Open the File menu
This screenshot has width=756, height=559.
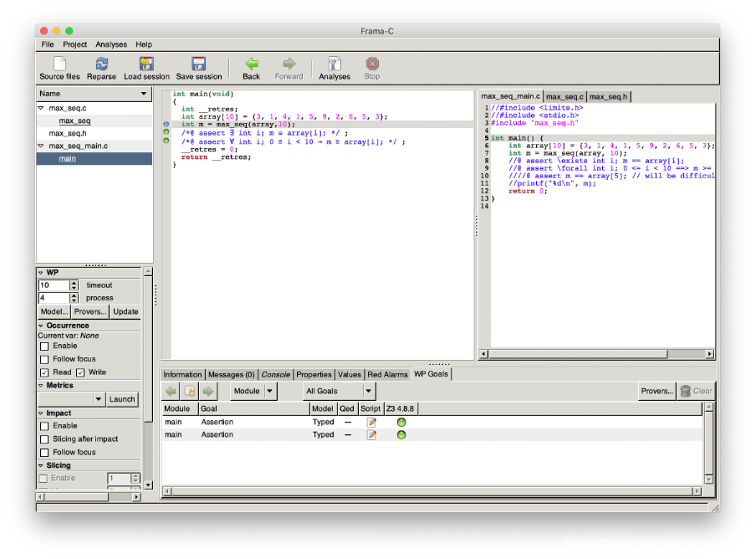[48, 44]
